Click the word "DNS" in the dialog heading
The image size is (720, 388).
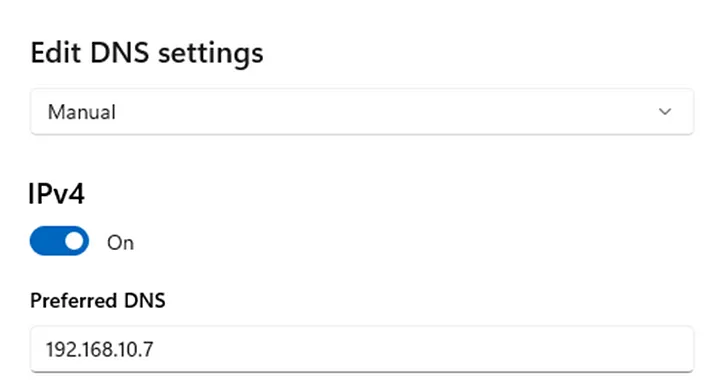pyautogui.click(x=119, y=52)
